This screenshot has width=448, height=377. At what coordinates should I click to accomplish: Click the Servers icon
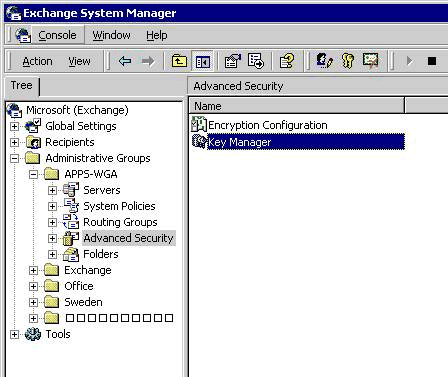click(71, 190)
